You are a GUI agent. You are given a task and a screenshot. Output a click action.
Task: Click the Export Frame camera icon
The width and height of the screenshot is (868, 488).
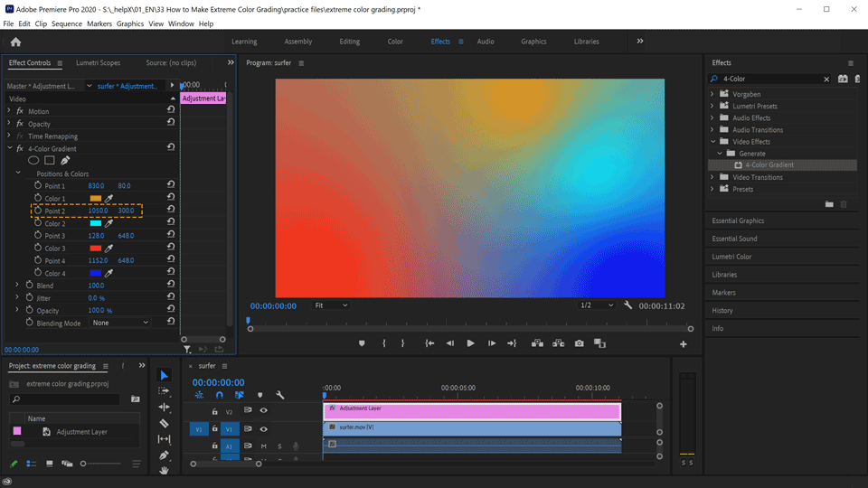(x=579, y=343)
